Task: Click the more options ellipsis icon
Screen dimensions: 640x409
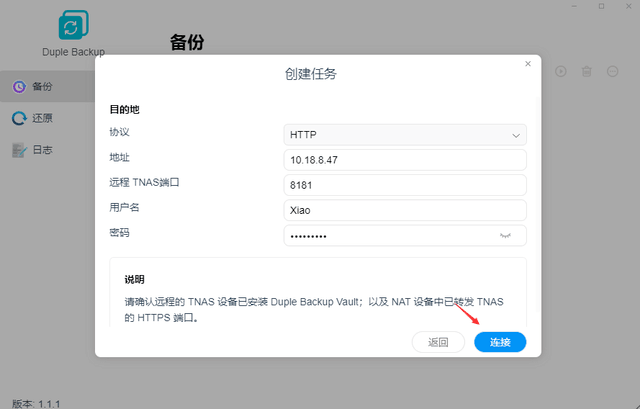Action: 613,71
